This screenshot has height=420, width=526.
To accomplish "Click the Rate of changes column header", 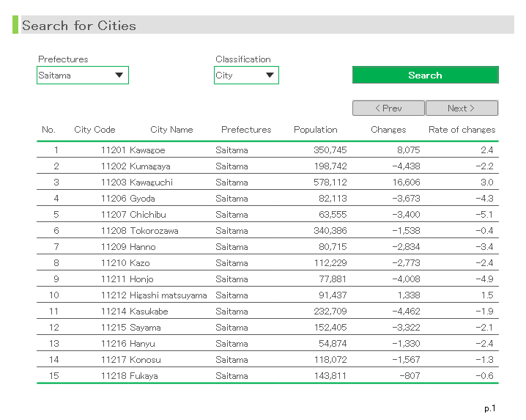I will click(x=462, y=130).
